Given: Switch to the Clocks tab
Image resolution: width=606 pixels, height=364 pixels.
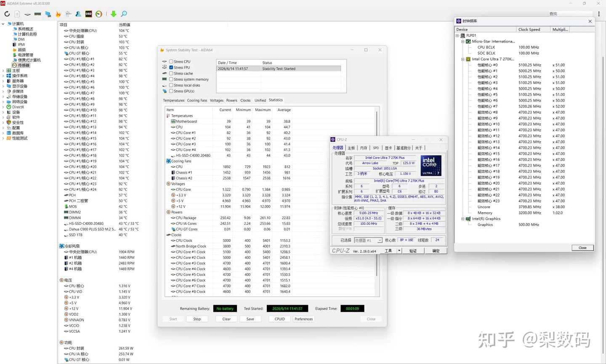Looking at the screenshot, I should click(x=245, y=100).
